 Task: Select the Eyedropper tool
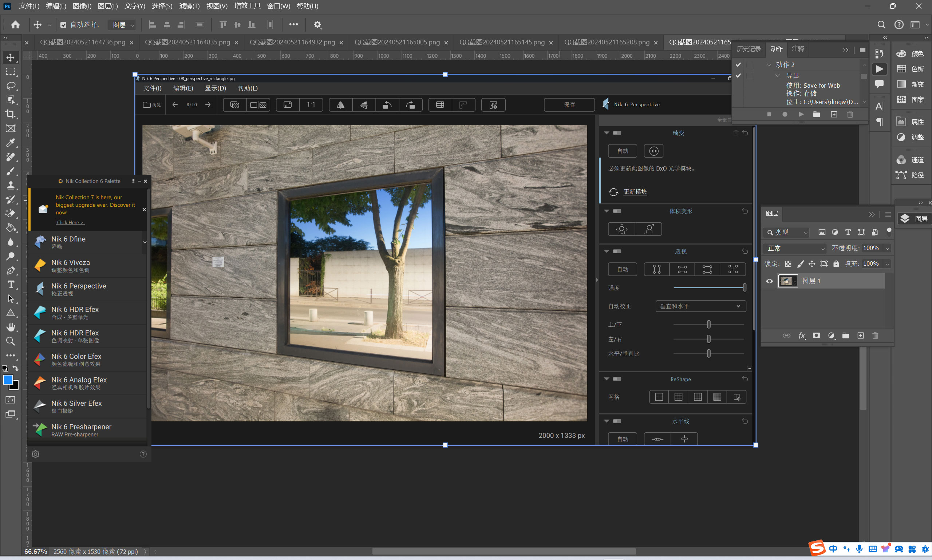pyautogui.click(x=11, y=143)
